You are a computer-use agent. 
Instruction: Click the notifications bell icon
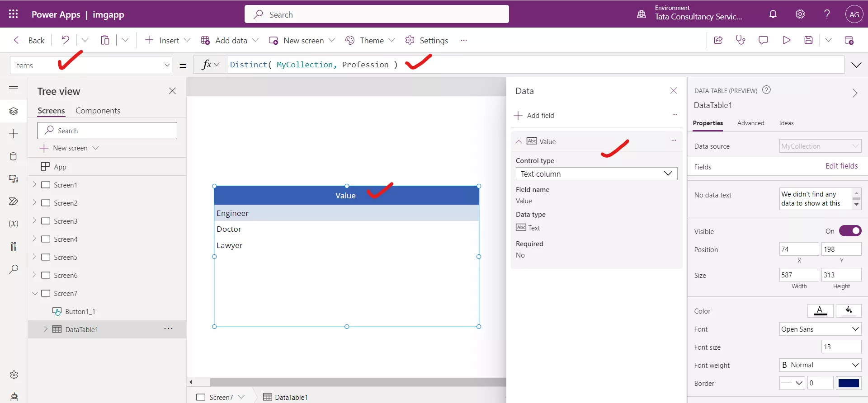[773, 14]
